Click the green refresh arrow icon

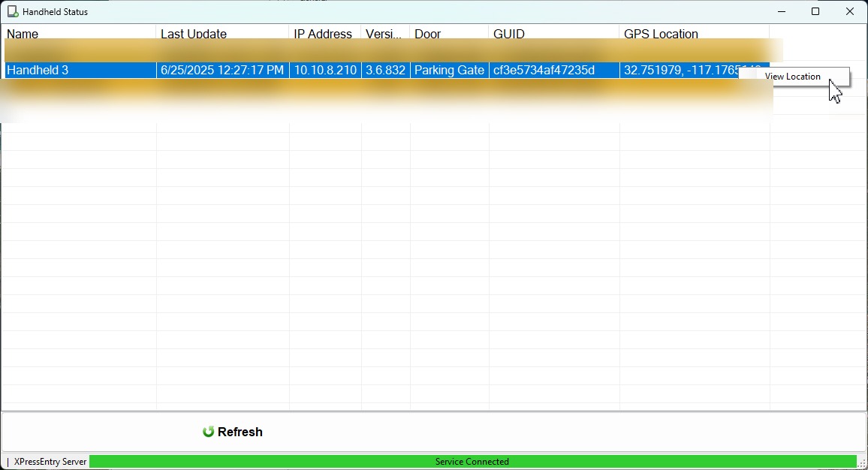pos(209,432)
